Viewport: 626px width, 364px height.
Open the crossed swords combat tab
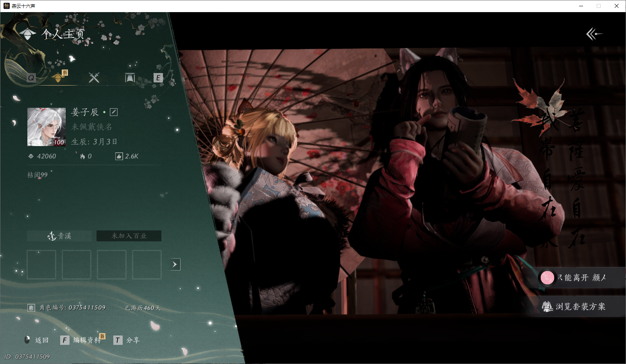(x=94, y=78)
